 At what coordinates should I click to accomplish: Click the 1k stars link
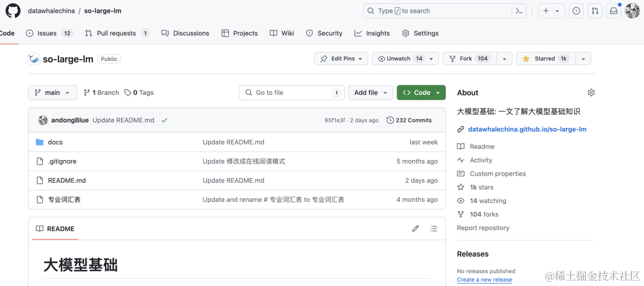point(482,187)
